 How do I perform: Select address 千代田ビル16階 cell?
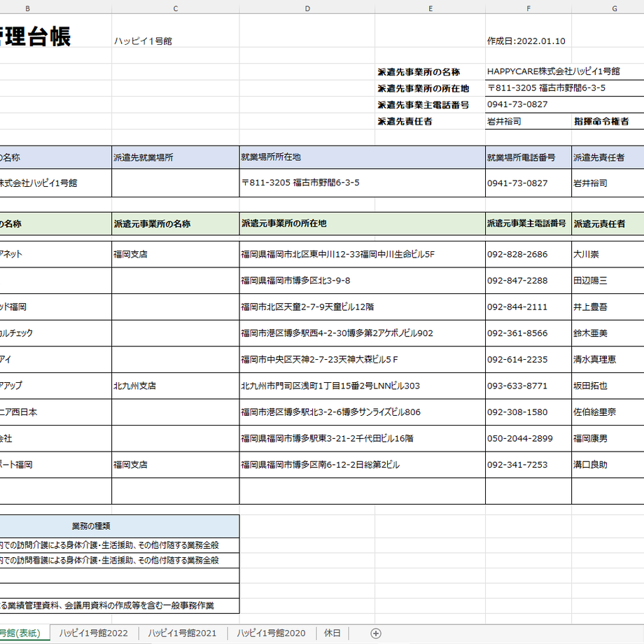click(363, 438)
